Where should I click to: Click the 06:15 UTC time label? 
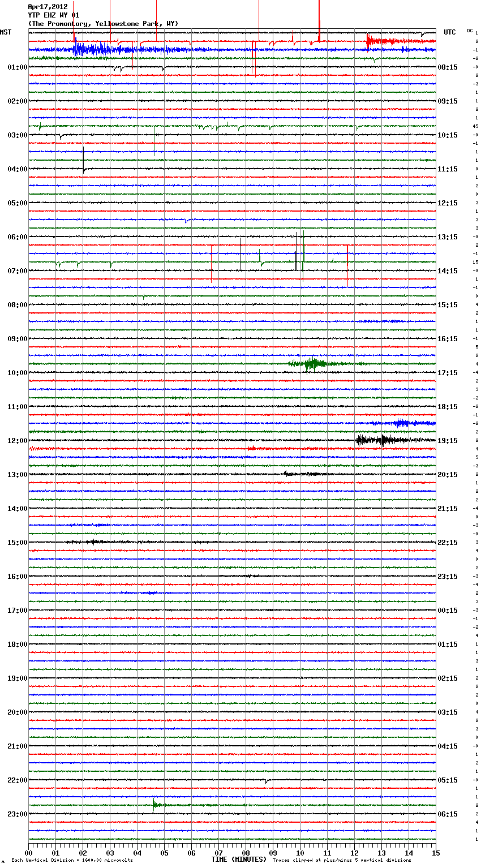[x=448, y=814]
